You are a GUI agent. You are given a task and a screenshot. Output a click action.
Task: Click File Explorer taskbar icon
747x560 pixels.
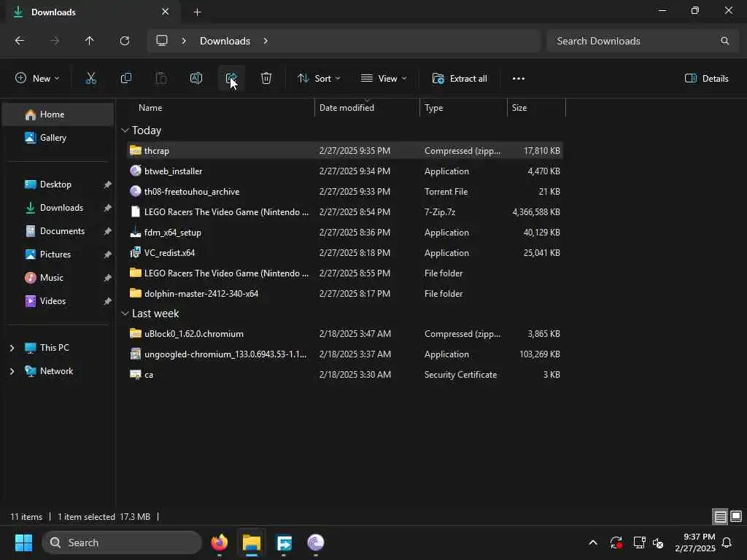[x=252, y=542]
